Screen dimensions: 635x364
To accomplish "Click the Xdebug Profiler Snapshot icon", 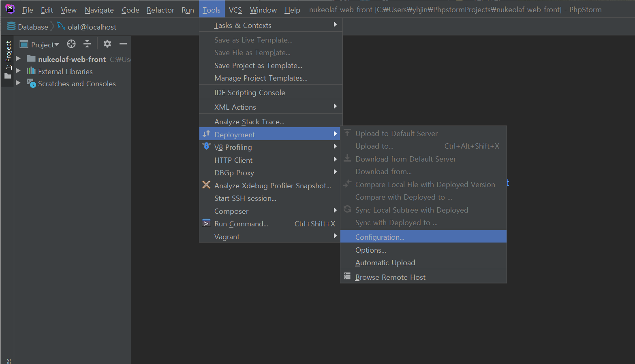I will [x=206, y=185].
